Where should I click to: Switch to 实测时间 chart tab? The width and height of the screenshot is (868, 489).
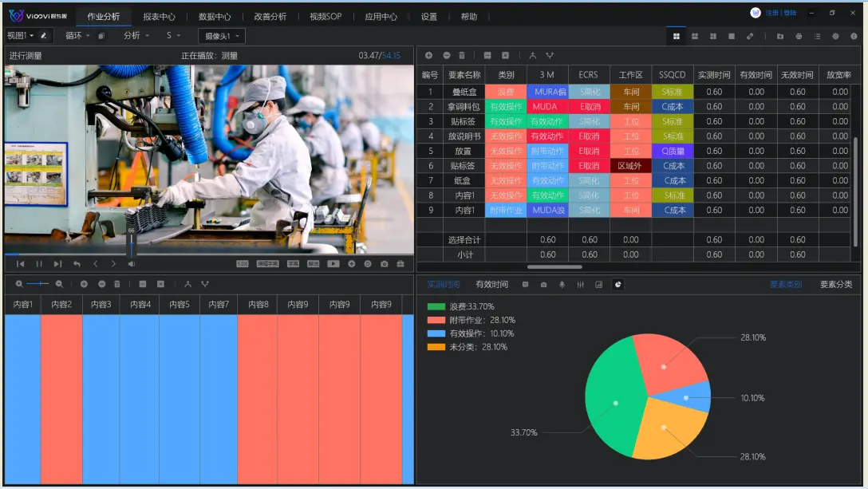click(444, 284)
